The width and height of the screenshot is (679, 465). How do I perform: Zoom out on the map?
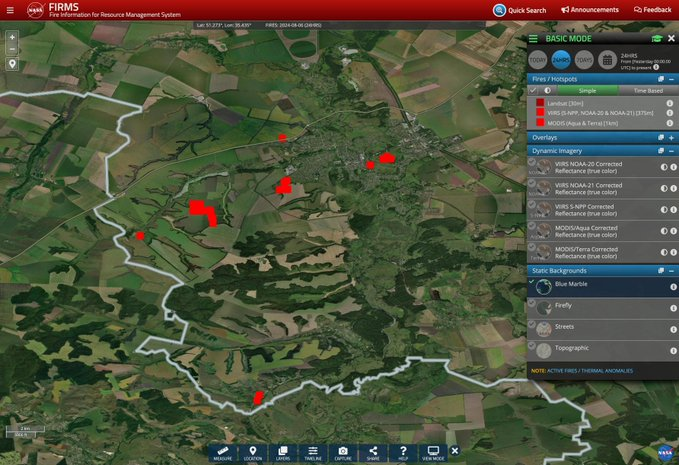(12, 49)
